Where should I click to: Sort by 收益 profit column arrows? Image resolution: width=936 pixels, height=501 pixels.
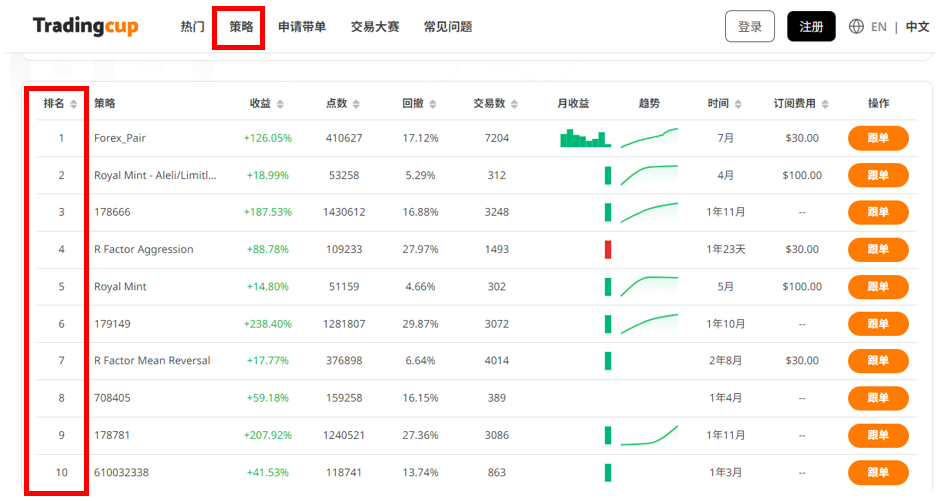(280, 104)
